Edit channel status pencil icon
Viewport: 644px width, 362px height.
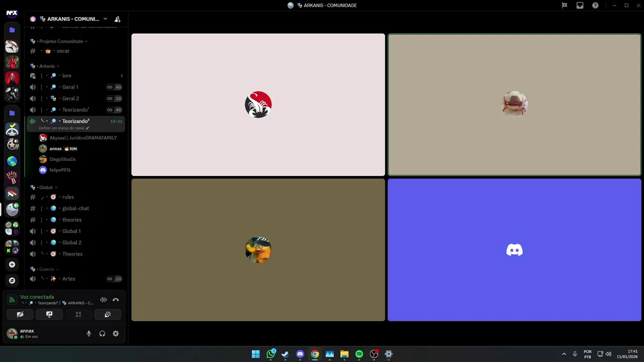[x=88, y=128]
